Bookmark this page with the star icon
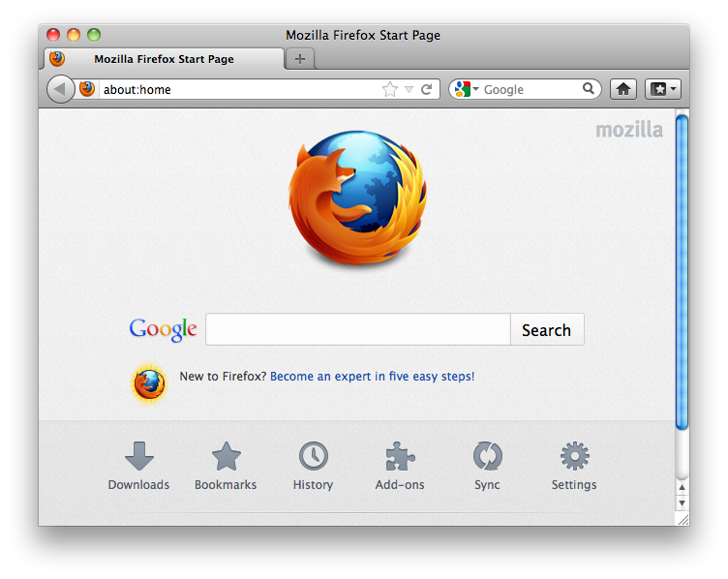The image size is (728, 579). [390, 89]
